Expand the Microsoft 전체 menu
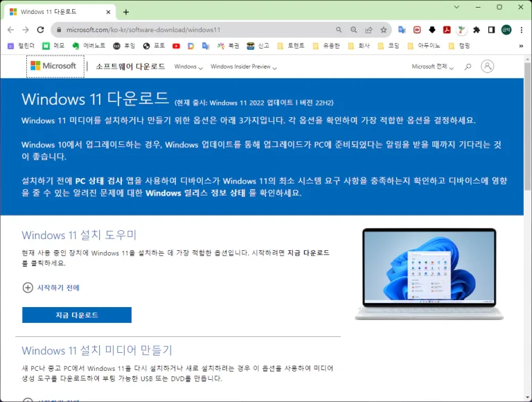This screenshot has width=532, height=402. coord(432,67)
